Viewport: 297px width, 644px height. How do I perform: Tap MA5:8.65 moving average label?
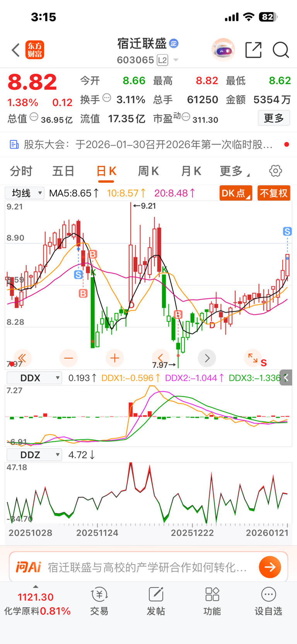point(74,193)
